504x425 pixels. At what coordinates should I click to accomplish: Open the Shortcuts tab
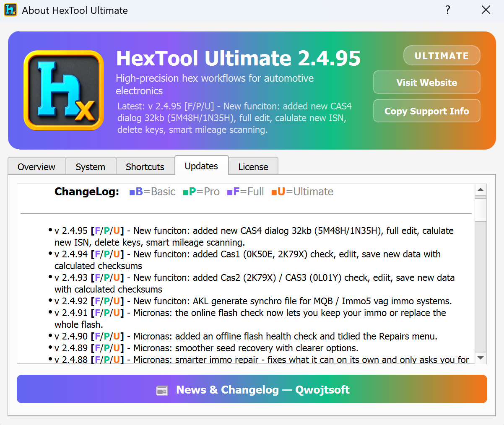pyautogui.click(x=145, y=167)
